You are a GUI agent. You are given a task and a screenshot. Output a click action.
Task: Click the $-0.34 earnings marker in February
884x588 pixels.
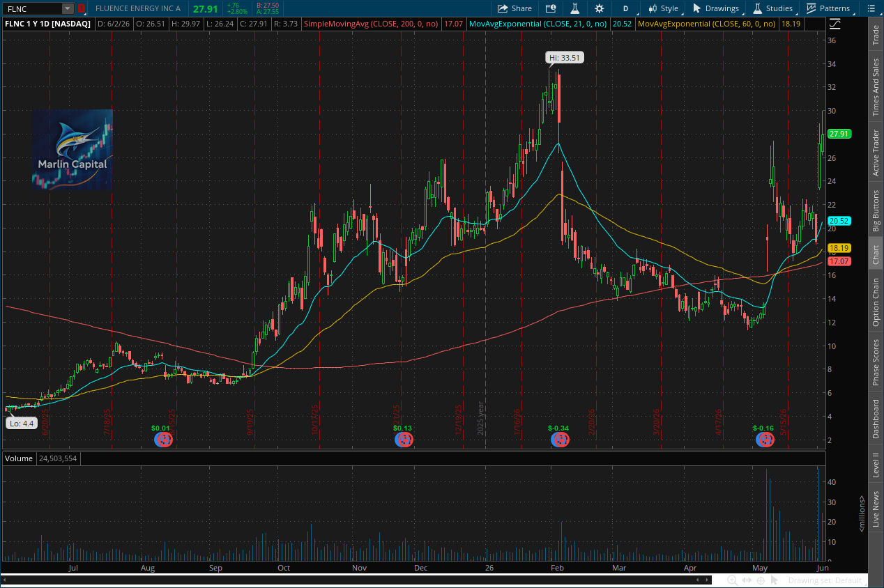(559, 440)
